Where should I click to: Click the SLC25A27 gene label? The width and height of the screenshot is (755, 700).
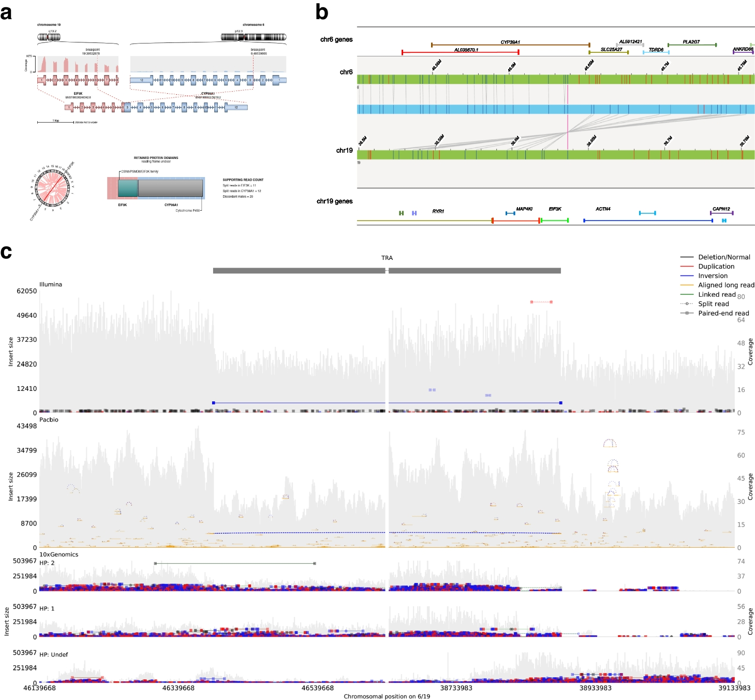[611, 50]
